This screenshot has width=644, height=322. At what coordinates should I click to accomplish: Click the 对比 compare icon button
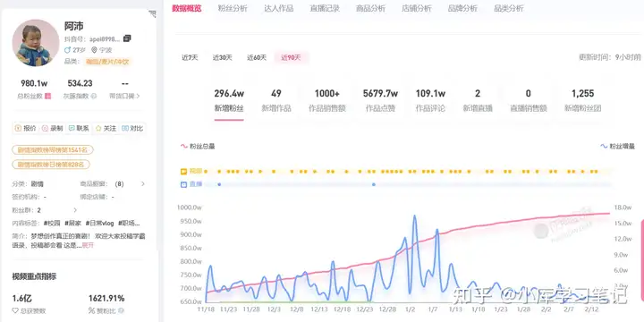click(x=132, y=128)
